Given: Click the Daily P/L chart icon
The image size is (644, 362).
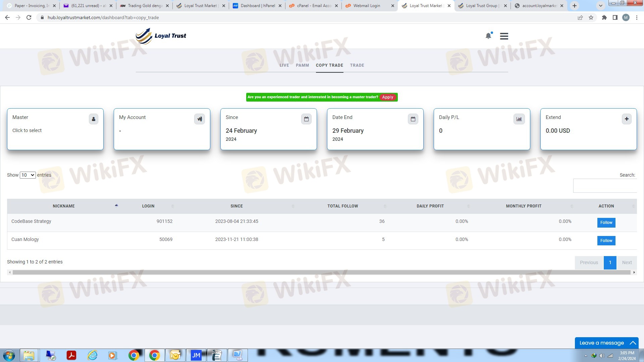Looking at the screenshot, I should (x=519, y=119).
